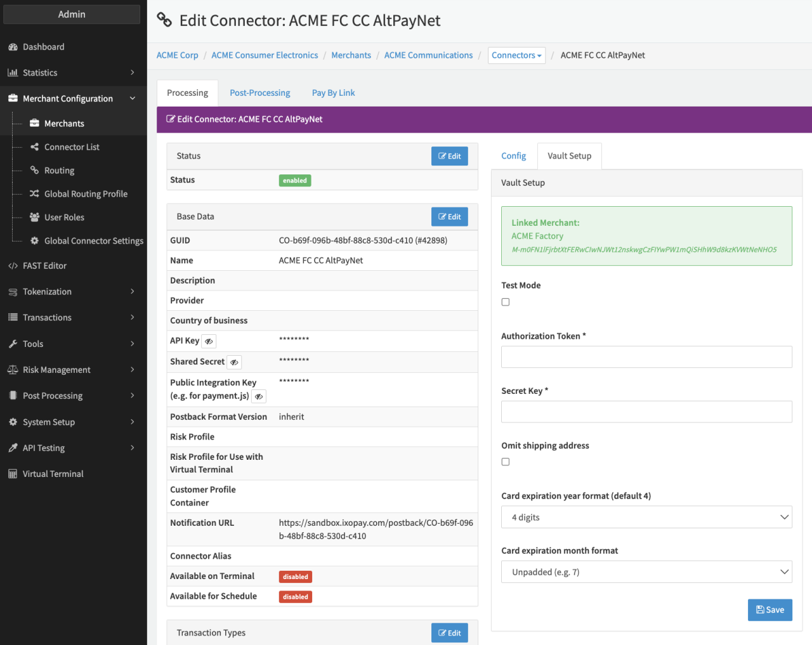Switch to the Config tab
The width and height of the screenshot is (812, 645).
tap(513, 156)
